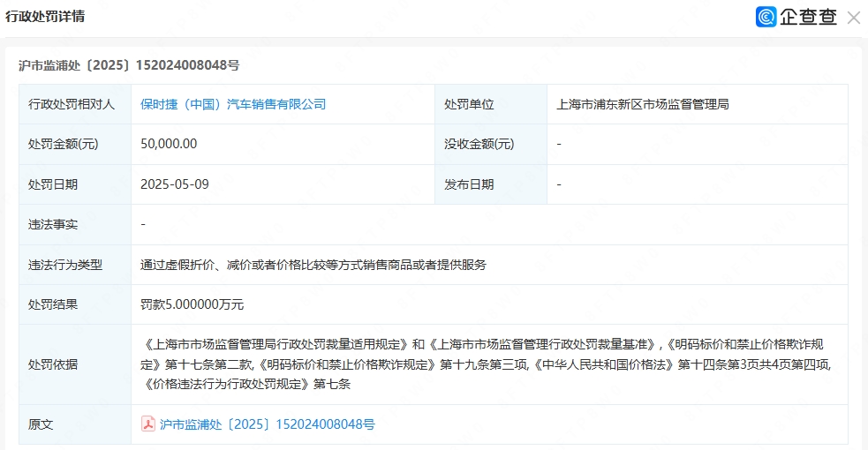The width and height of the screenshot is (868, 450).
Task: Click the 企查查 brand name text
Action: point(808,17)
